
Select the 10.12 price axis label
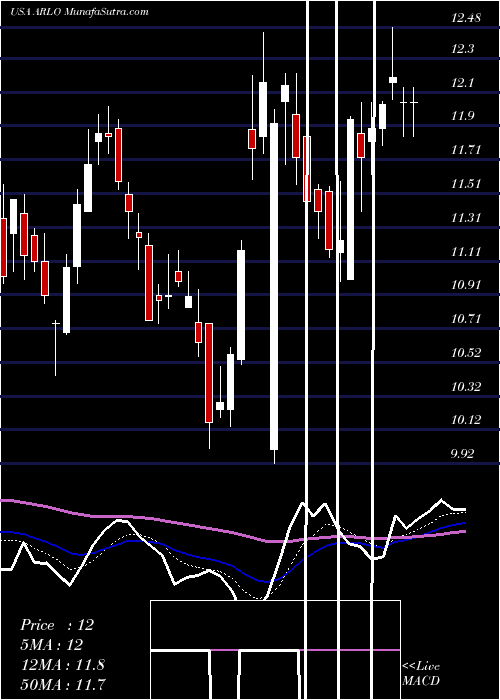pos(466,420)
